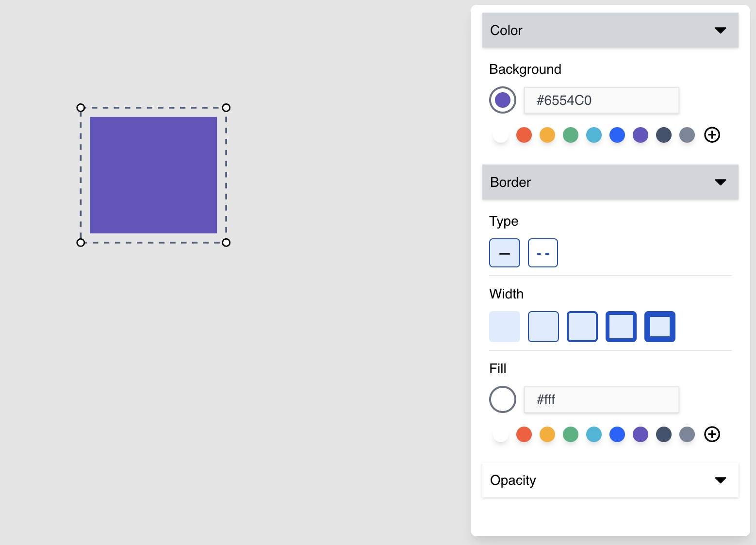
Task: Click the border fill hex input field
Action: tap(601, 400)
